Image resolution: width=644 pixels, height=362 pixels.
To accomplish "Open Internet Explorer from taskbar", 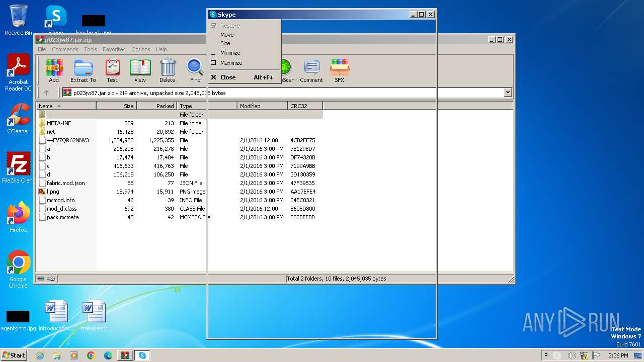I will [40, 355].
